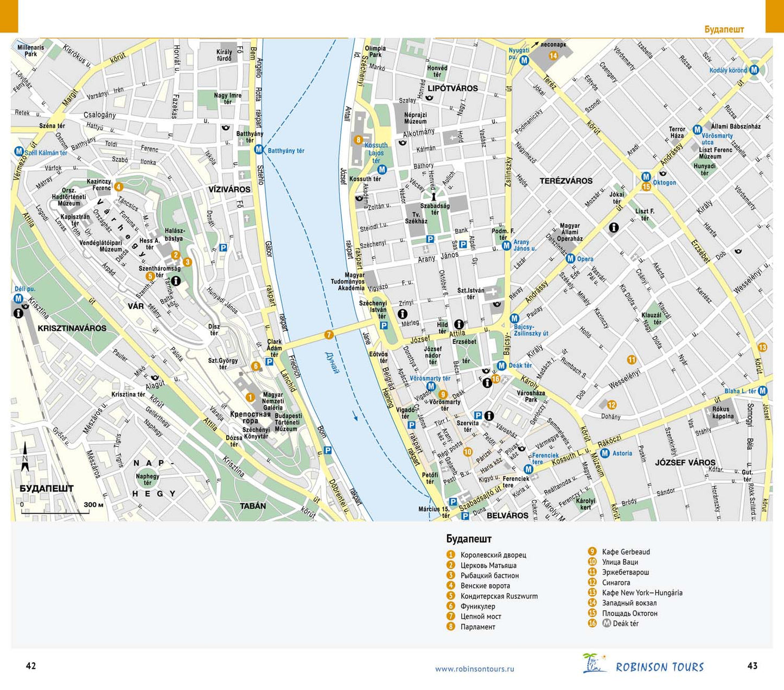Click the Nyugati pu. metro icon

coord(524,61)
